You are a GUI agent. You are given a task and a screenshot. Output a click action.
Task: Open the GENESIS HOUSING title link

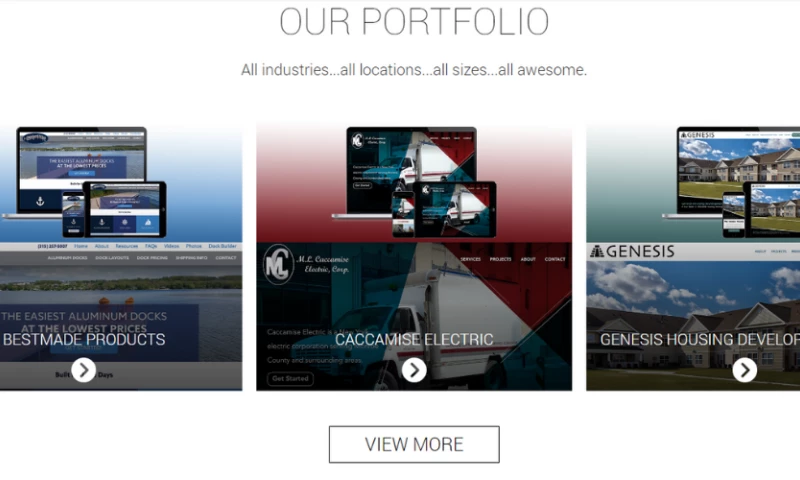[x=699, y=340]
